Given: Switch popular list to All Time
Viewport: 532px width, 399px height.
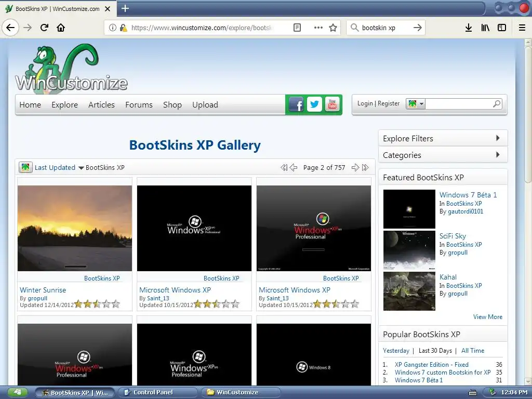Looking at the screenshot, I should tap(473, 351).
